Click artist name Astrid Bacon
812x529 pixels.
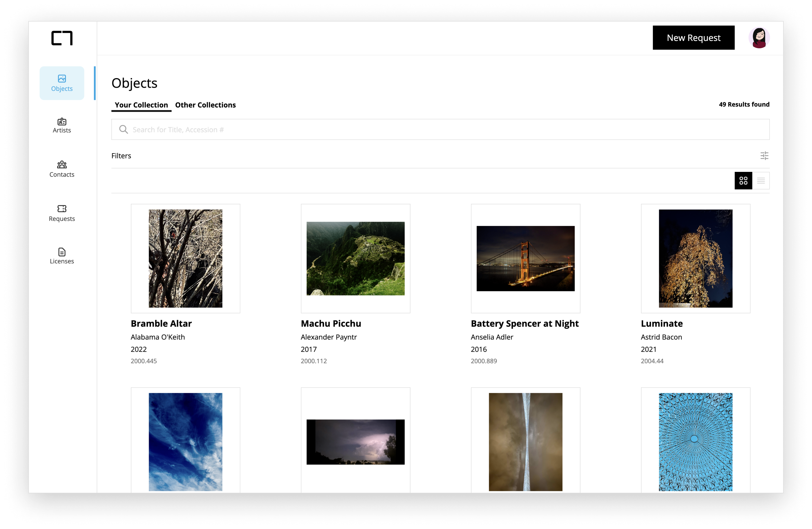tap(661, 337)
